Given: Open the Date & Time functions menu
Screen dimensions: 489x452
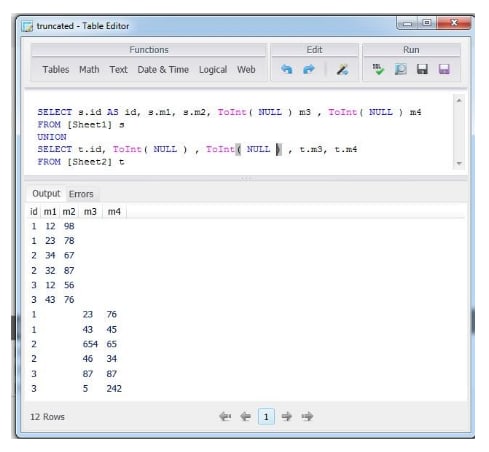Looking at the screenshot, I should [x=163, y=70].
